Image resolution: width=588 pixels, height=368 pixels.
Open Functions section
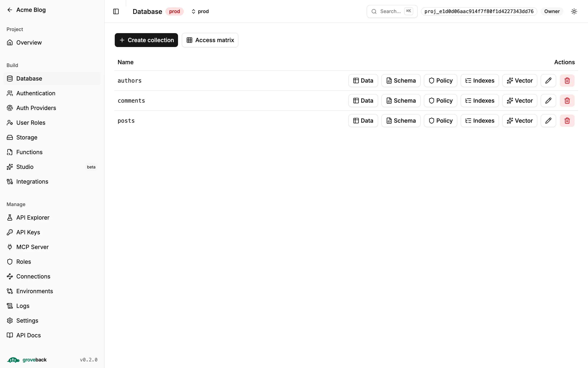pos(52,152)
